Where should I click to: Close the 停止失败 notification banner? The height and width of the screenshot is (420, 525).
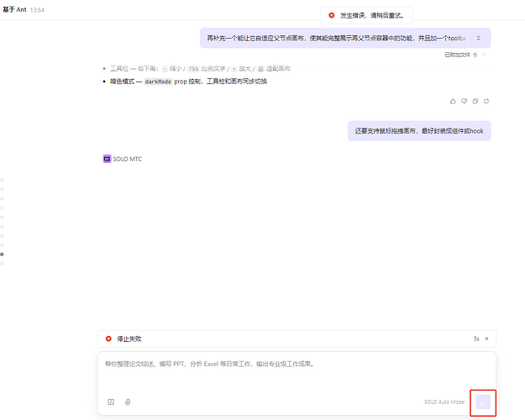pos(486,339)
